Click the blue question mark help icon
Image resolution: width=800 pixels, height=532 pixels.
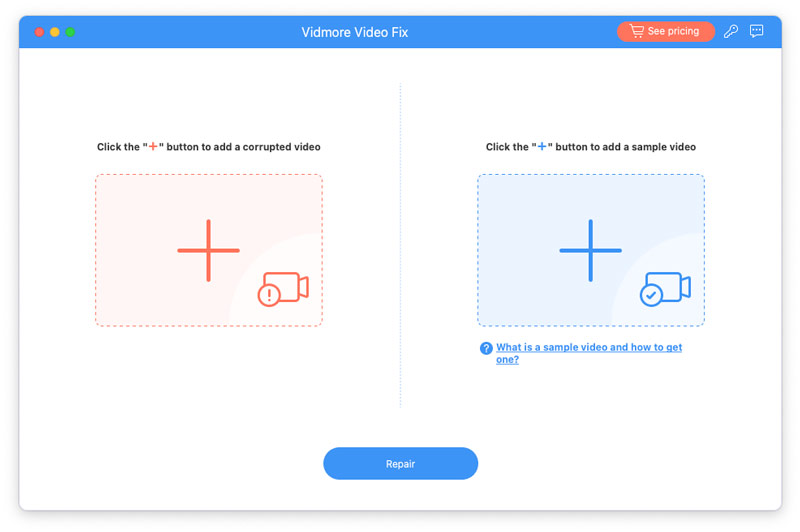[486, 348]
